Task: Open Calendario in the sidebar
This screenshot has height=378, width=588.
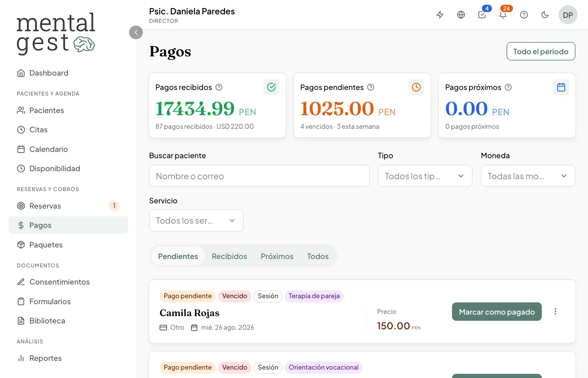Action: point(68,149)
